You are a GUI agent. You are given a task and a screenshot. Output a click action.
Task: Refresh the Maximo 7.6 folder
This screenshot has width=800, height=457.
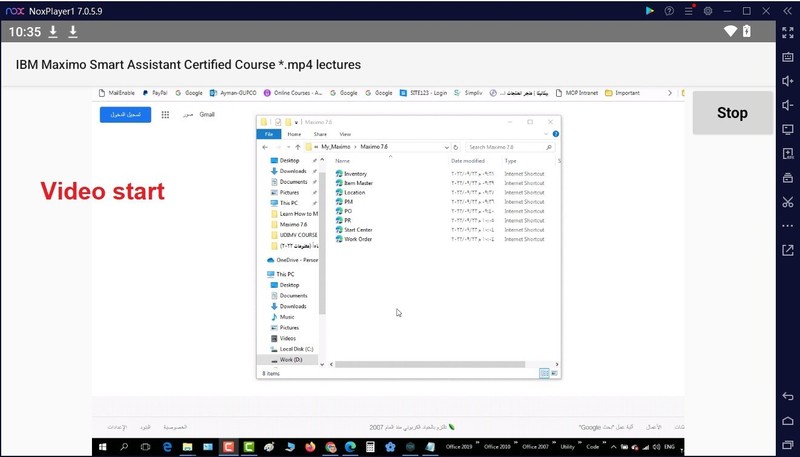[456, 147]
